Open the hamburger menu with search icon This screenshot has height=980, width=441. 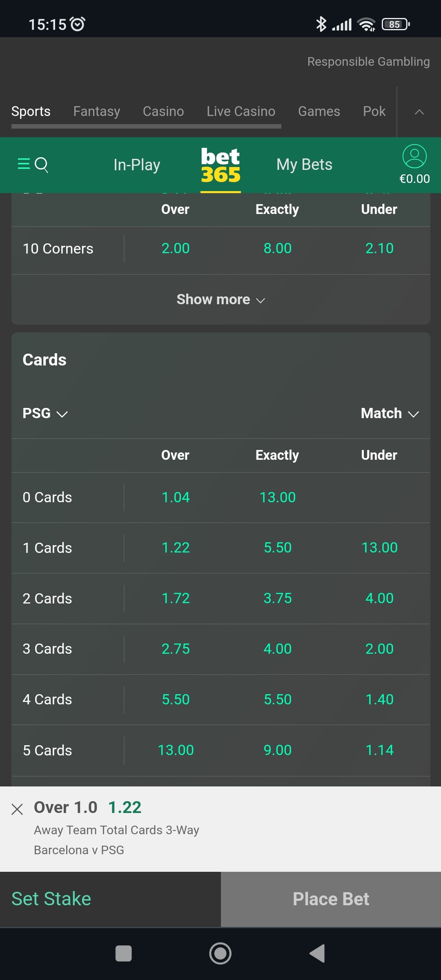point(33,165)
